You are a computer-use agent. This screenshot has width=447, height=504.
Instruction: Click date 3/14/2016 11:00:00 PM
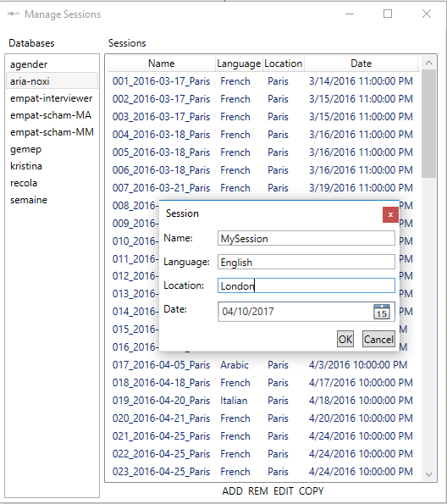[361, 81]
